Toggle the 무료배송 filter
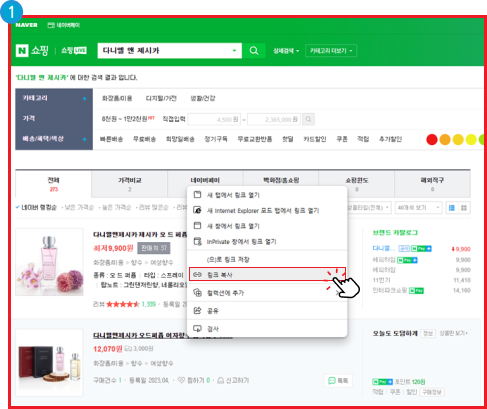Screen dimensions: 487x409 point(144,139)
